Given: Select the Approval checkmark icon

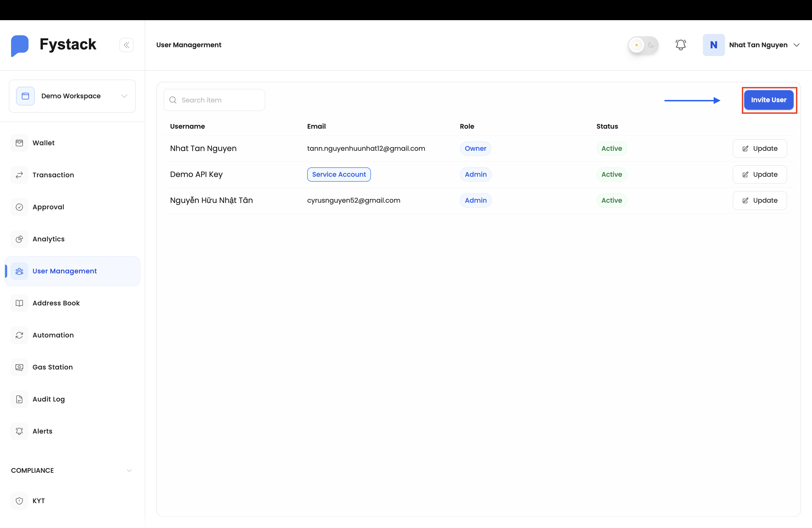Looking at the screenshot, I should [x=19, y=207].
